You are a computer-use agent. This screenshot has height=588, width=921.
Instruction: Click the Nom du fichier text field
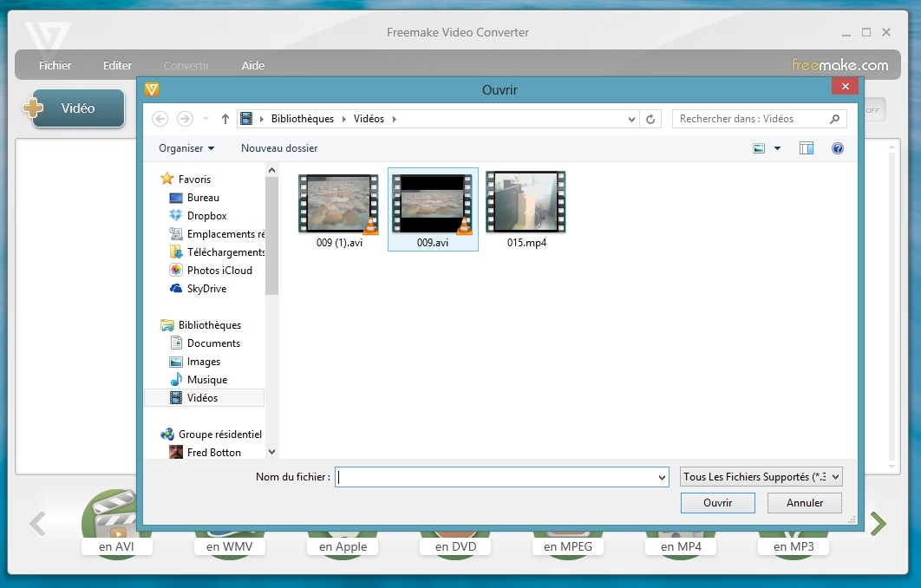point(501,477)
